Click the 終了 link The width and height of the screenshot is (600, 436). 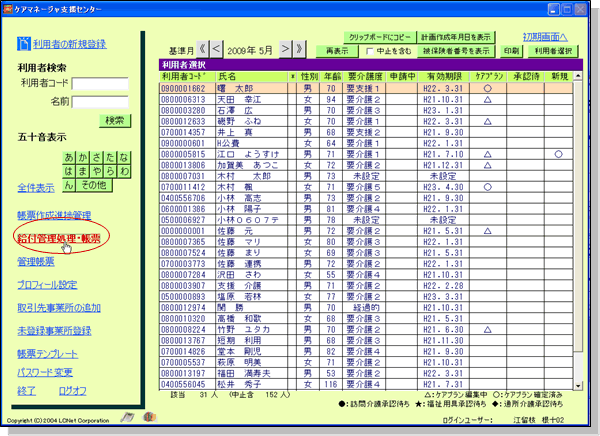[26, 391]
